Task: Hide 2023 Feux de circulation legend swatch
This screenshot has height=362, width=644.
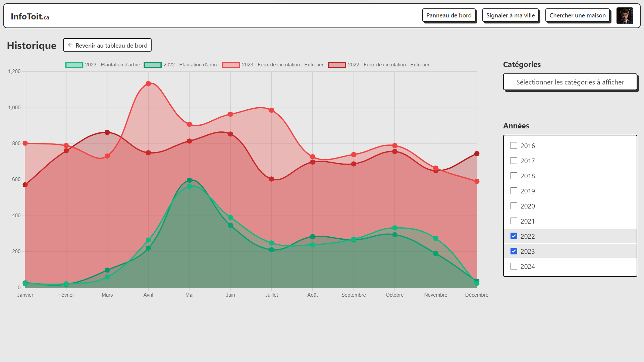Action: click(x=231, y=65)
